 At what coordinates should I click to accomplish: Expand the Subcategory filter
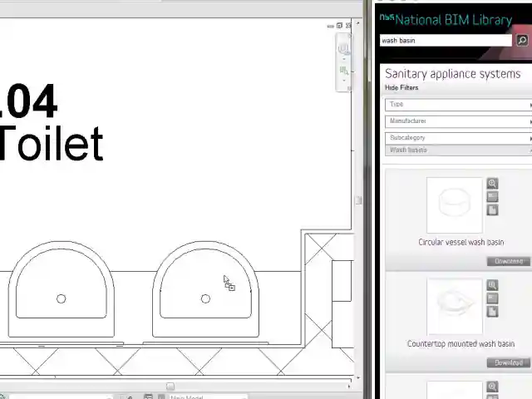[457, 138]
